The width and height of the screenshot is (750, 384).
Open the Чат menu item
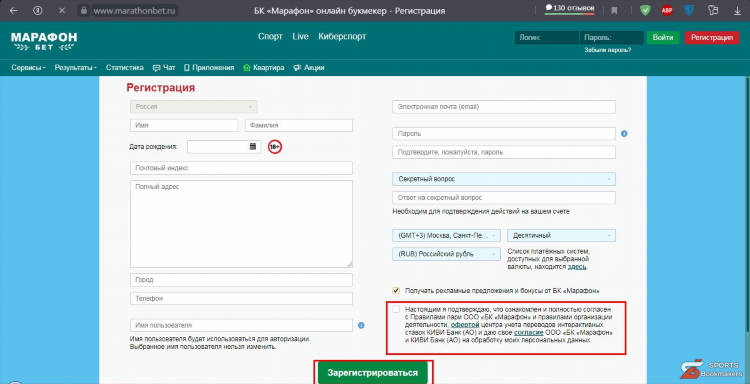tap(164, 68)
